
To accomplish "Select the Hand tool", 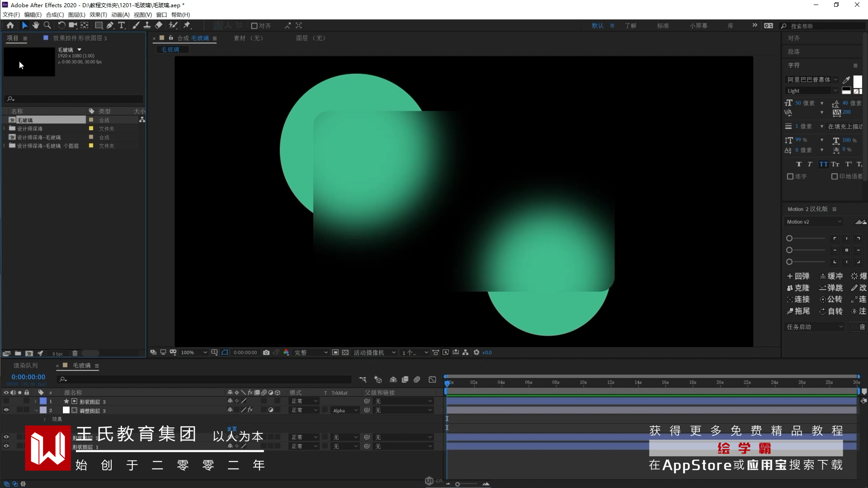I will [36, 25].
